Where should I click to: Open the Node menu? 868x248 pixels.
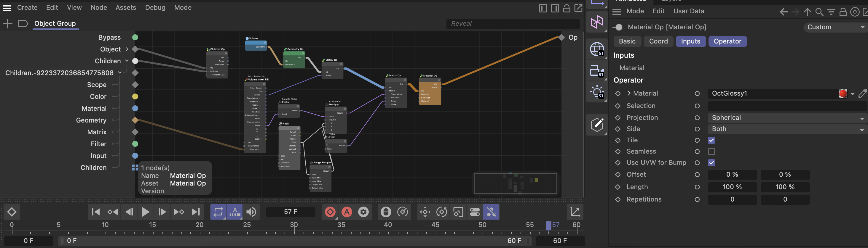point(99,8)
